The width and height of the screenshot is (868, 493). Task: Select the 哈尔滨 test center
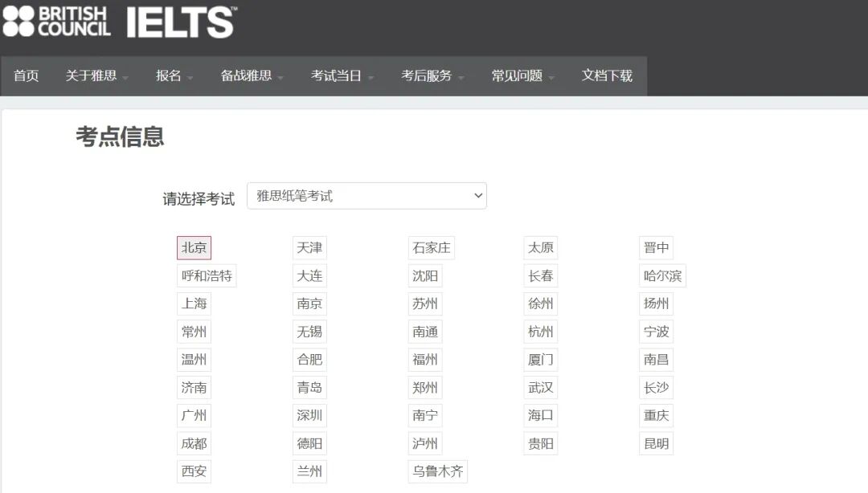click(x=661, y=275)
